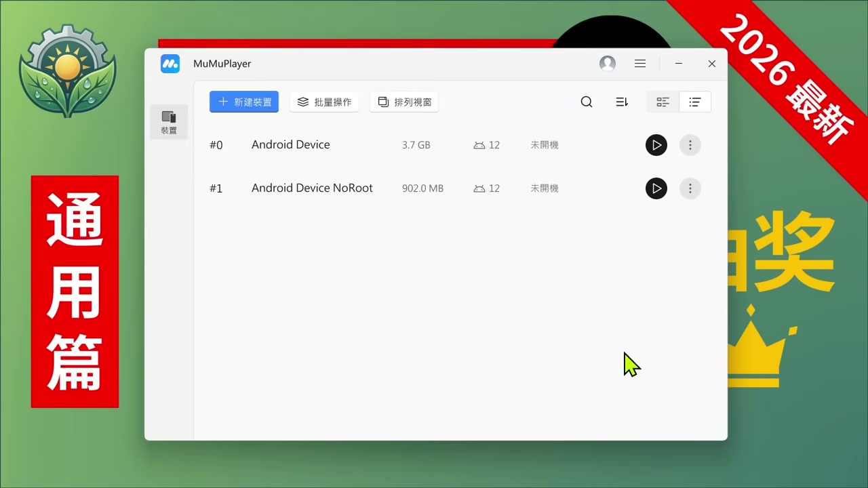Click the "#1" index label
Image resolution: width=868 pixels, height=488 pixels.
point(216,188)
